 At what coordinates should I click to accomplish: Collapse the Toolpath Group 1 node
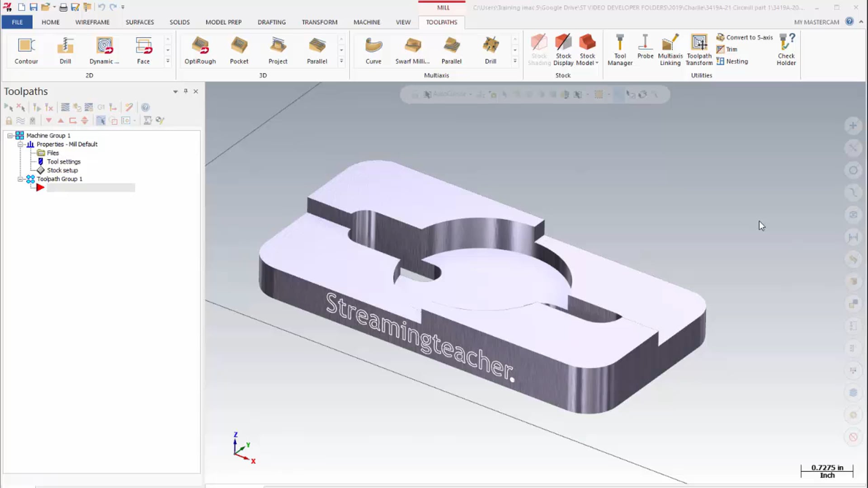[x=20, y=179]
